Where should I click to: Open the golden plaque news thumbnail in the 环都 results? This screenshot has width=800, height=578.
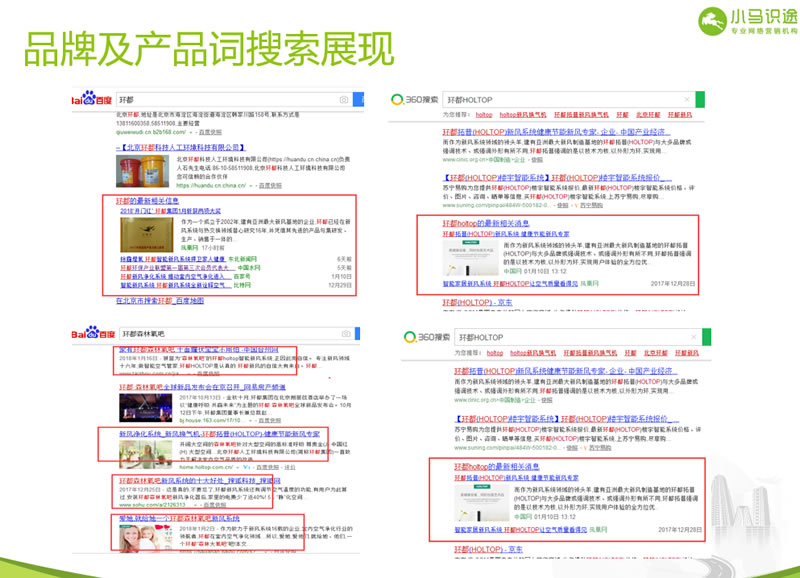click(147, 235)
